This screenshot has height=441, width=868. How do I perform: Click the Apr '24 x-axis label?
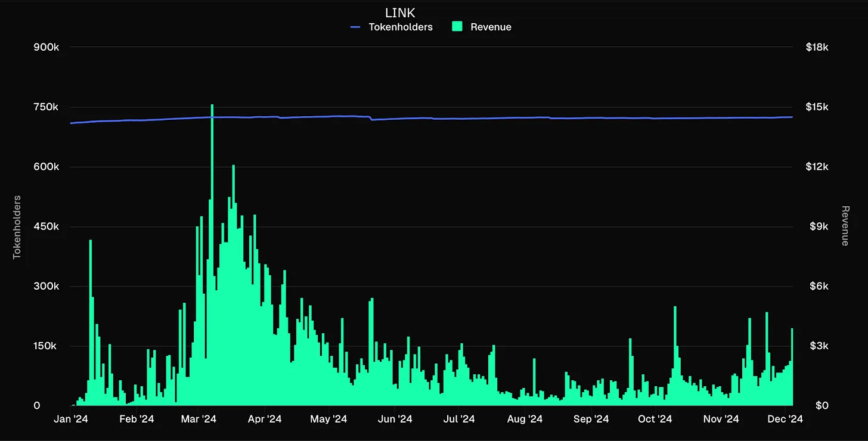coord(264,420)
